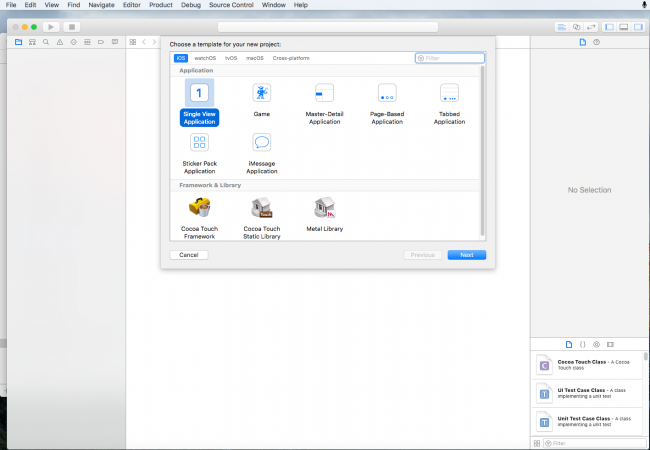This screenshot has height=450, width=650.
Task: Open the Symbol navigator icon
Action: (32, 42)
